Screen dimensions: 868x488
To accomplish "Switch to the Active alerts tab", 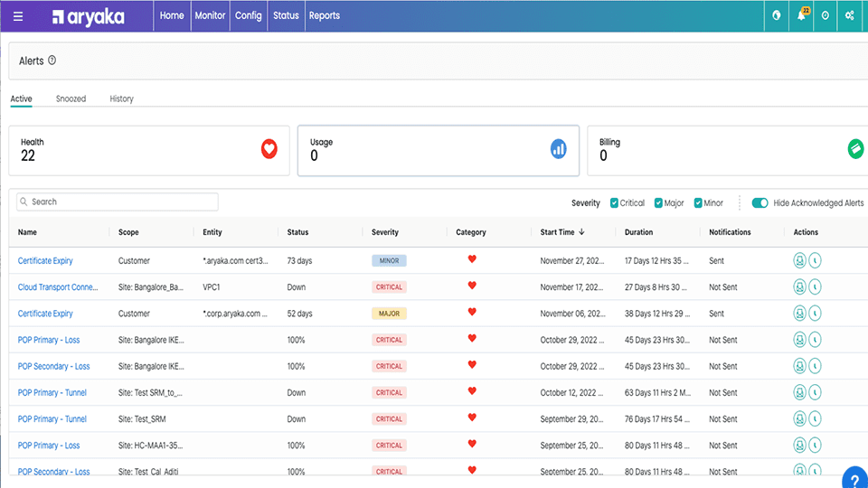I will pyautogui.click(x=21, y=99).
